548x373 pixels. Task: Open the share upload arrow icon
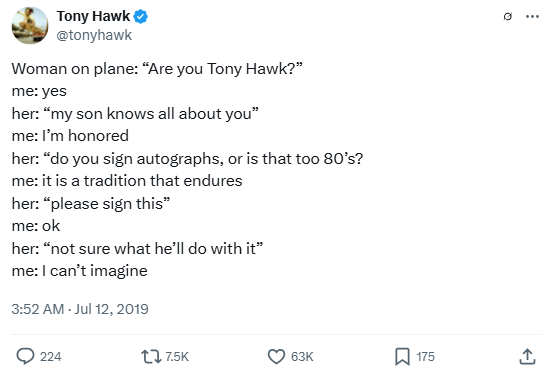point(527,357)
